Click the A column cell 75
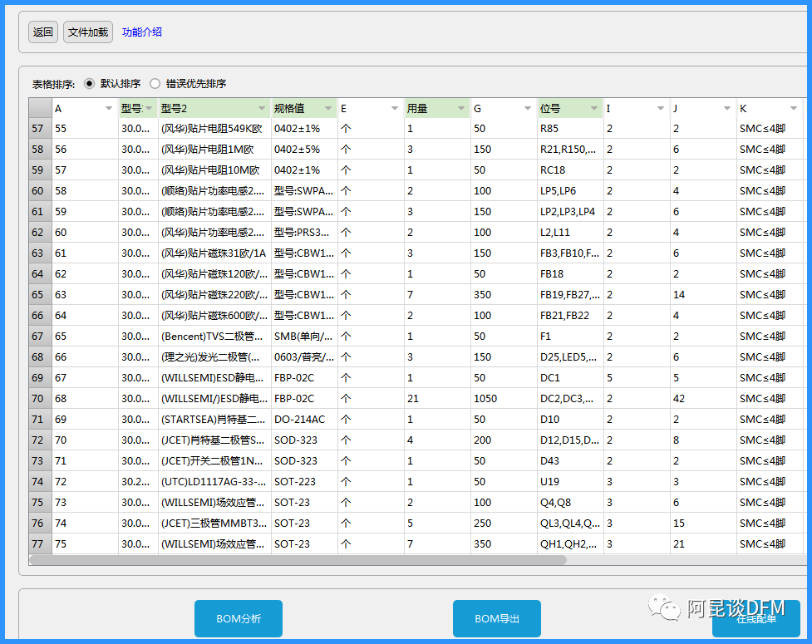The width and height of the screenshot is (812, 644). point(85,544)
